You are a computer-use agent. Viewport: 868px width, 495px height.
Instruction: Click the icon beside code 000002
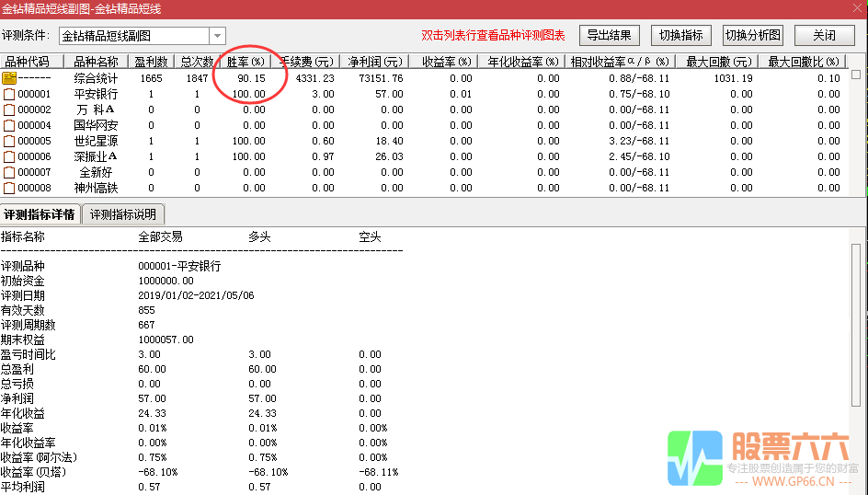point(9,109)
